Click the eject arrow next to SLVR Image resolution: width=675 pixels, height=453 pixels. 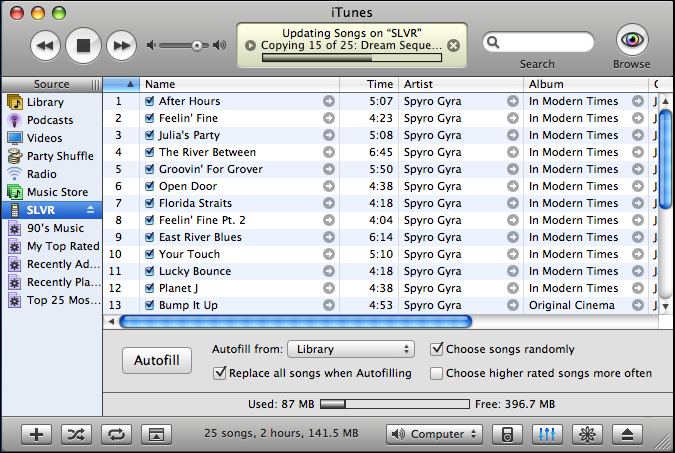(x=90, y=210)
